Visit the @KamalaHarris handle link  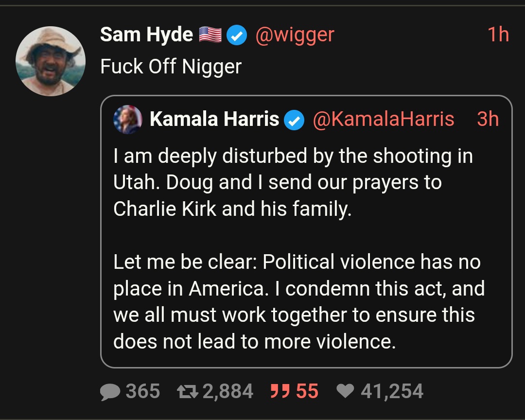pos(384,119)
